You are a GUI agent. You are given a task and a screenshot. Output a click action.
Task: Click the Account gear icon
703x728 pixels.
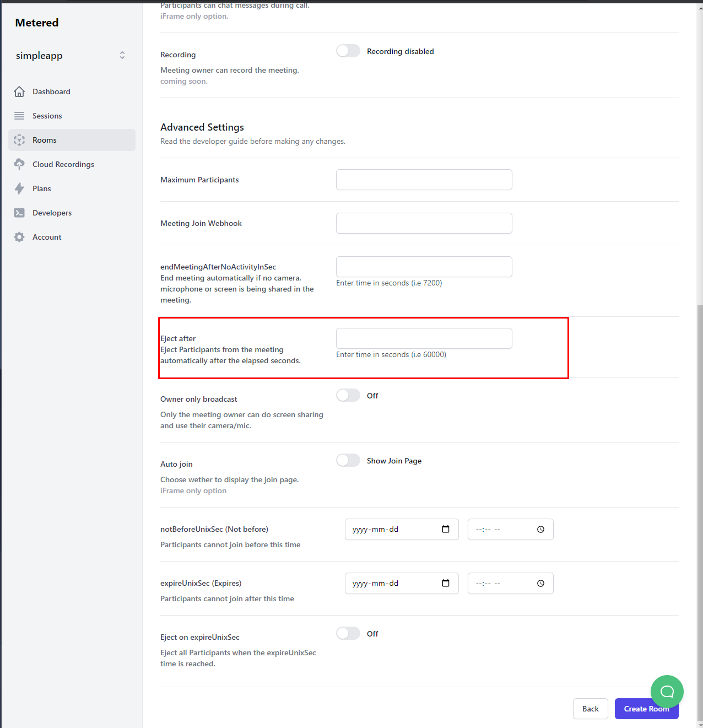pyautogui.click(x=19, y=237)
